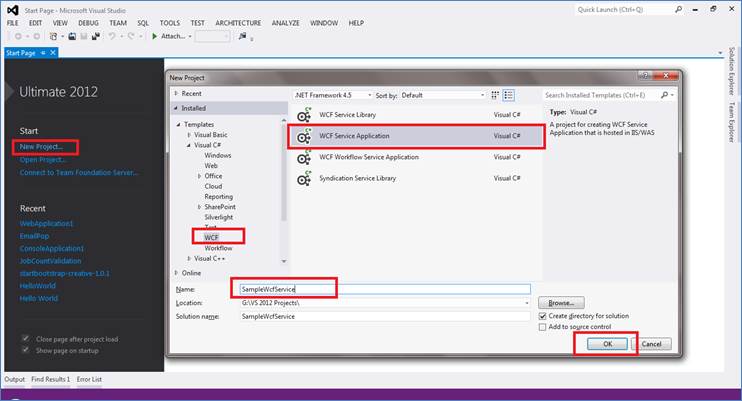Click OK in New Project dialog
This screenshot has height=401, width=742.
608,344
